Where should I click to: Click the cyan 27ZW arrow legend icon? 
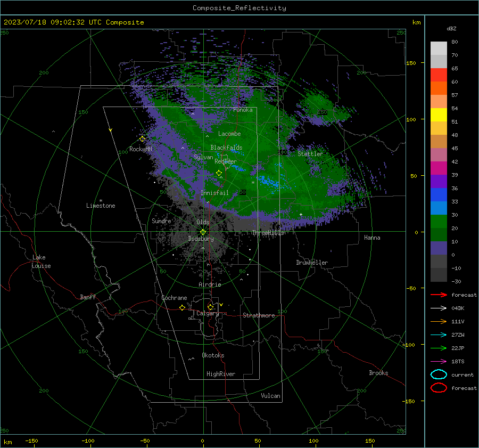click(x=439, y=335)
